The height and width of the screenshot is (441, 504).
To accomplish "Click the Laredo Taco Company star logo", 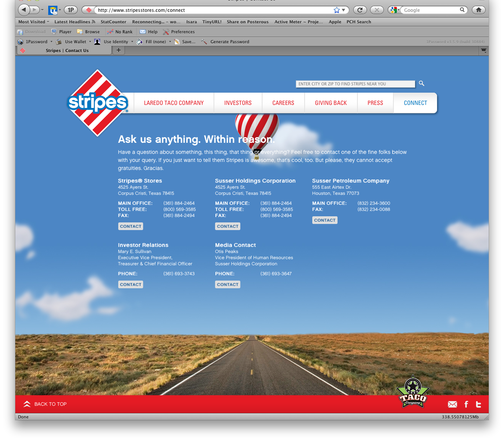I will coord(413,391).
